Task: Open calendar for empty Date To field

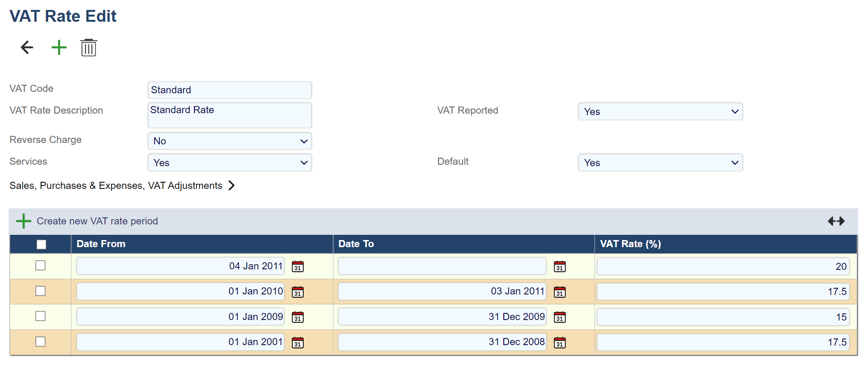Action: [560, 267]
